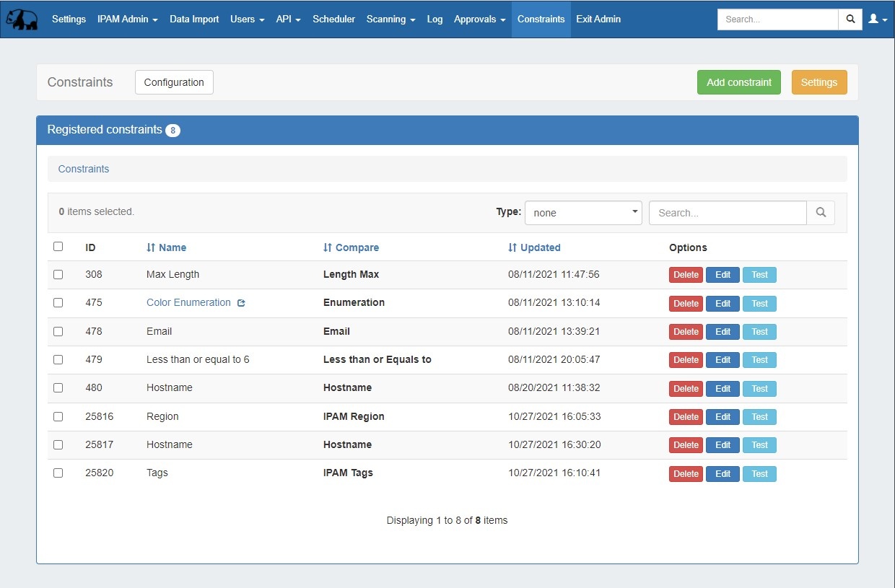
Task: Delete the Email constraint
Action: pos(686,332)
